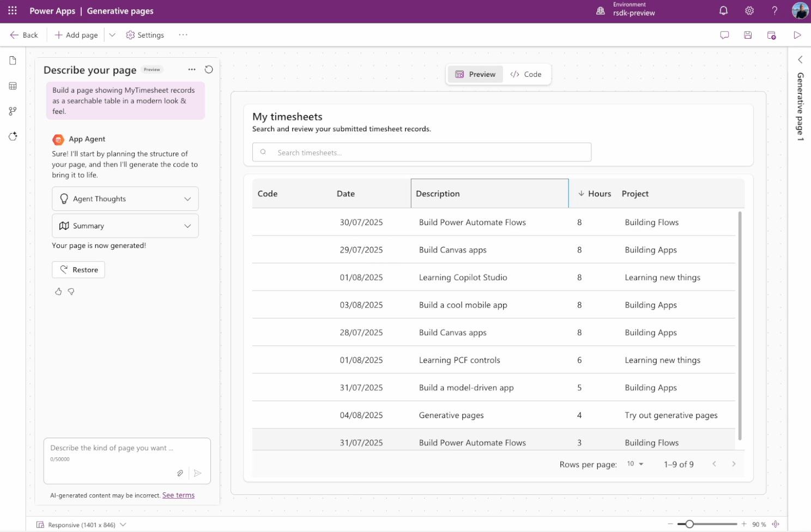The image size is (811, 532).
Task: Click the Search timesheets input field
Action: pos(422,153)
